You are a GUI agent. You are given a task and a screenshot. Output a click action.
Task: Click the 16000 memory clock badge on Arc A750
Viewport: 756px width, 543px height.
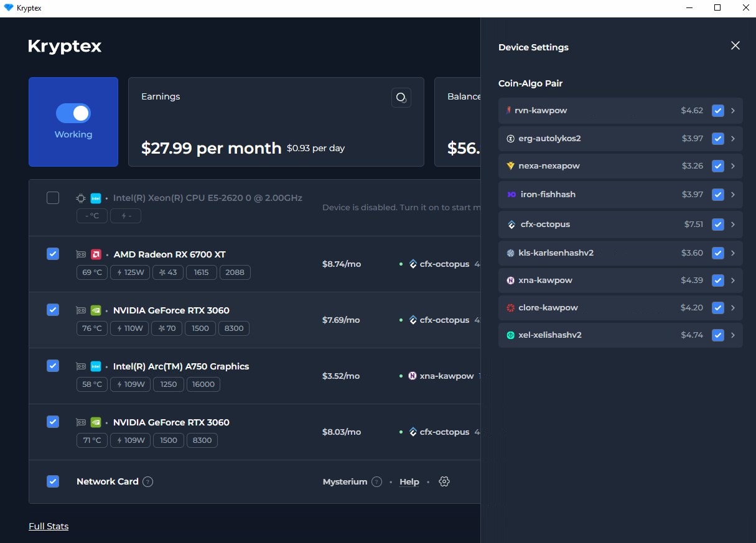(203, 384)
